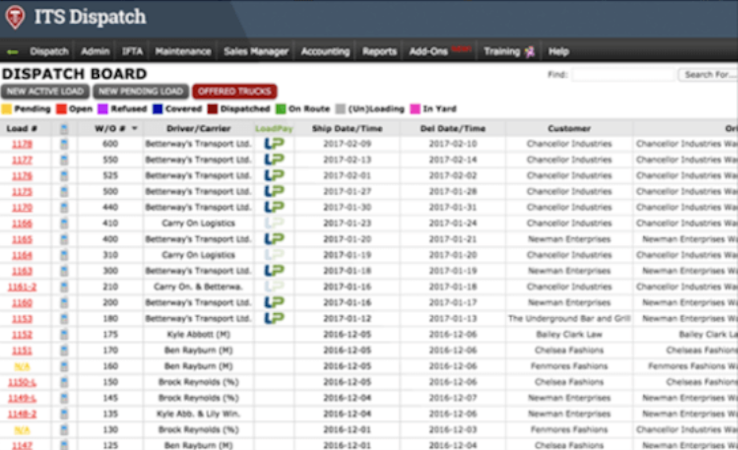
Task: Open load 1148-2 link
Action: tap(22, 414)
